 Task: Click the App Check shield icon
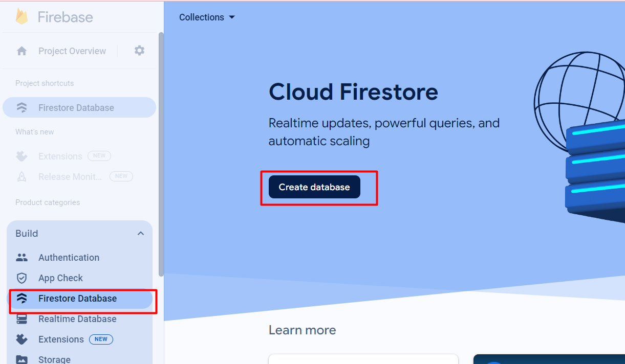coord(21,278)
